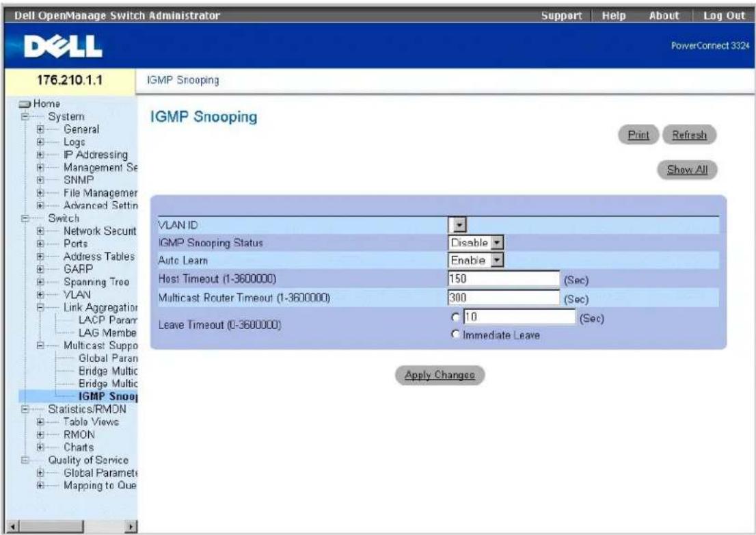Expand the Charts tree node
Image resolution: width=756 pixels, height=535 pixels.
[40, 447]
